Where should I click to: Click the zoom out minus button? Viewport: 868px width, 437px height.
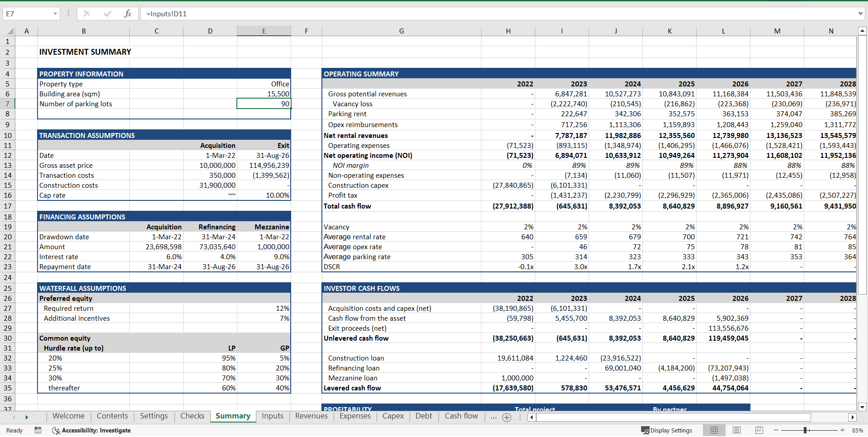pos(776,430)
